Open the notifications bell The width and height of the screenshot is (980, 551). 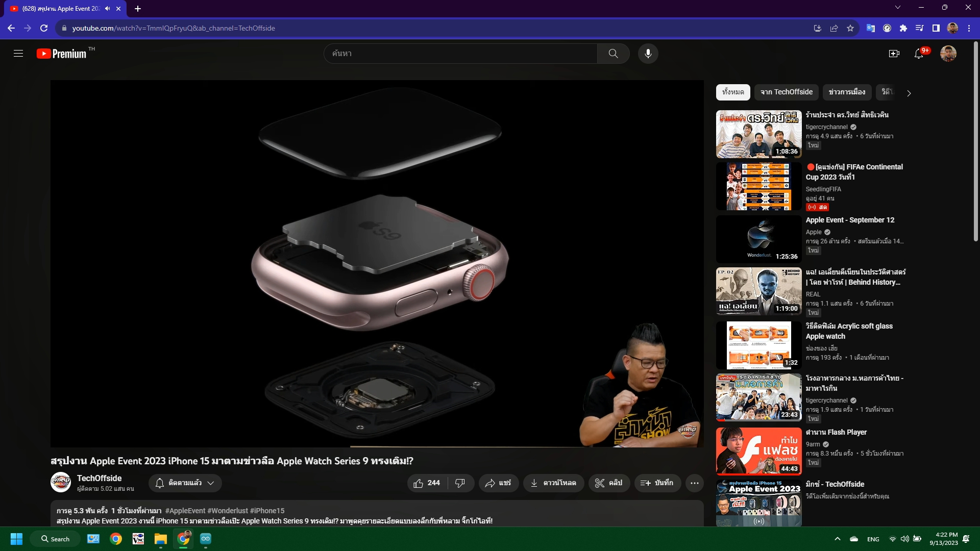pyautogui.click(x=919, y=54)
